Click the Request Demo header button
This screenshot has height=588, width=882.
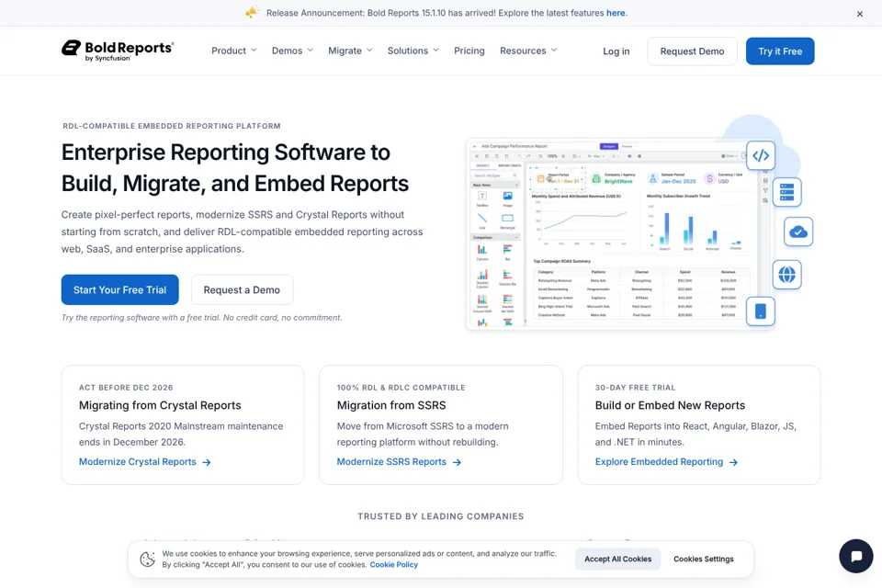(692, 51)
